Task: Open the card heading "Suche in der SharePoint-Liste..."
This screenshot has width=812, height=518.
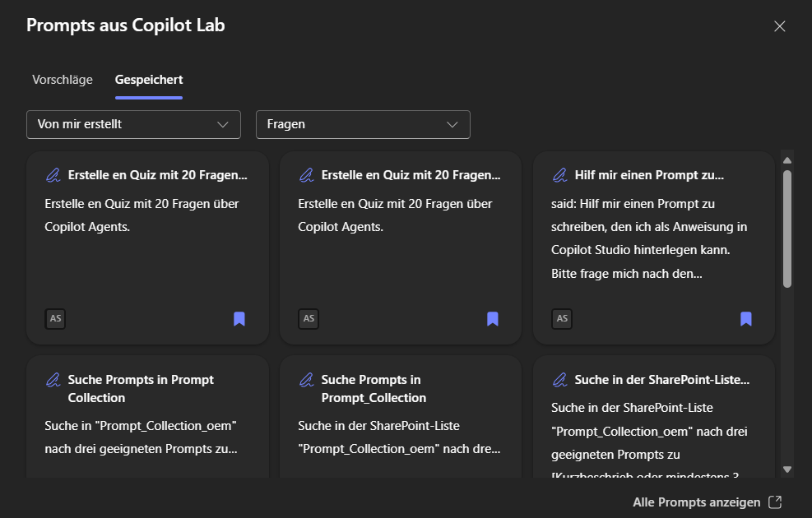Action: tap(661, 380)
